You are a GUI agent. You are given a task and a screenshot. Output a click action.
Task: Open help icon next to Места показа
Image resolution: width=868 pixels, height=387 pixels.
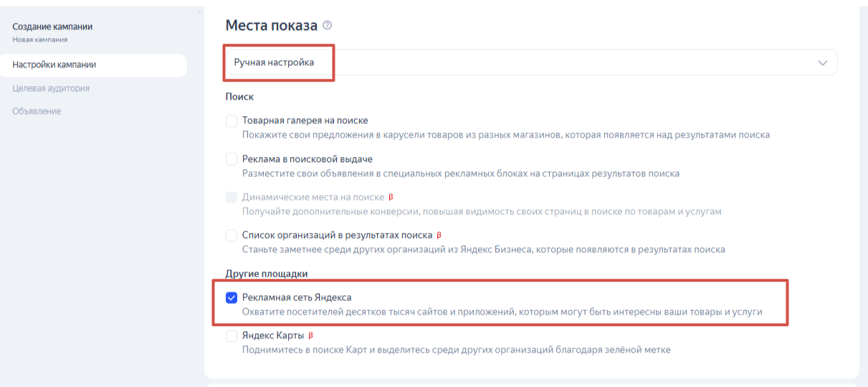(328, 26)
